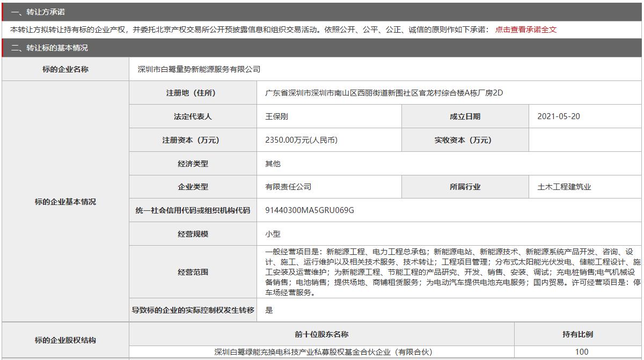Click the 经营范围 business scope paragraph
Image resolution: width=644 pixels, height=360 pixels.
coord(449,272)
